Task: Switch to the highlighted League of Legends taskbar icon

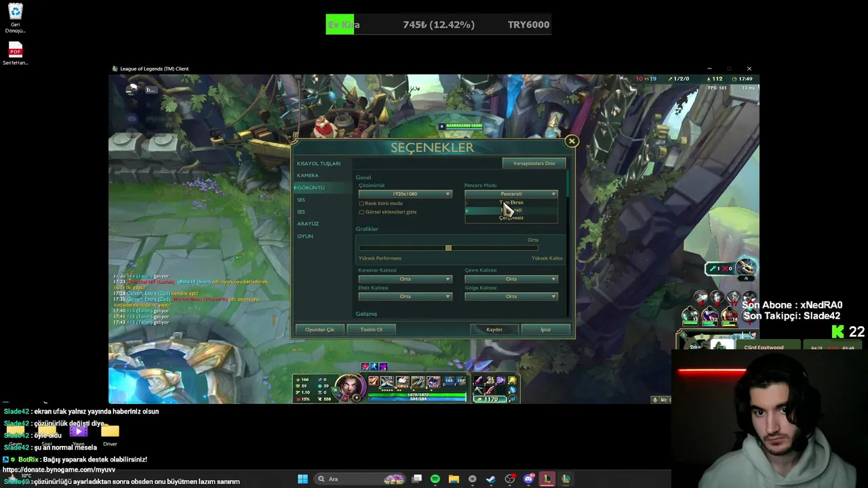Action: (547, 479)
